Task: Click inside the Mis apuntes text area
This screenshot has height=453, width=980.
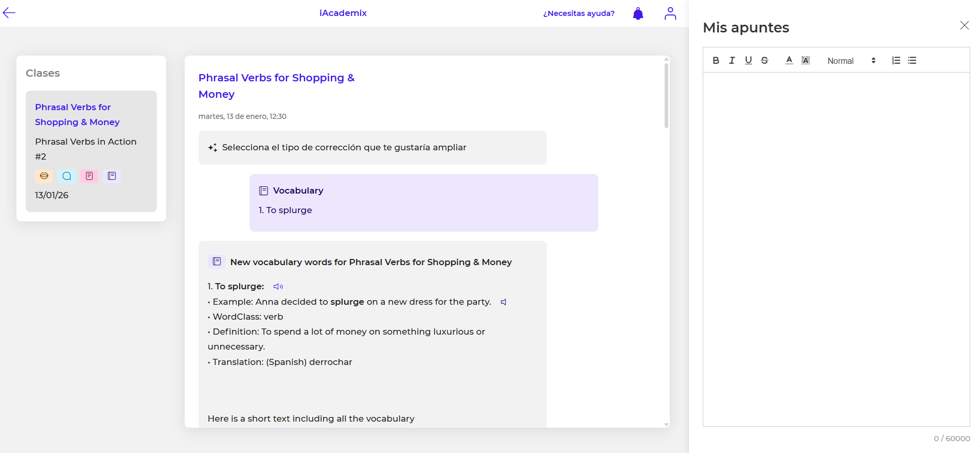Action: coord(836,247)
